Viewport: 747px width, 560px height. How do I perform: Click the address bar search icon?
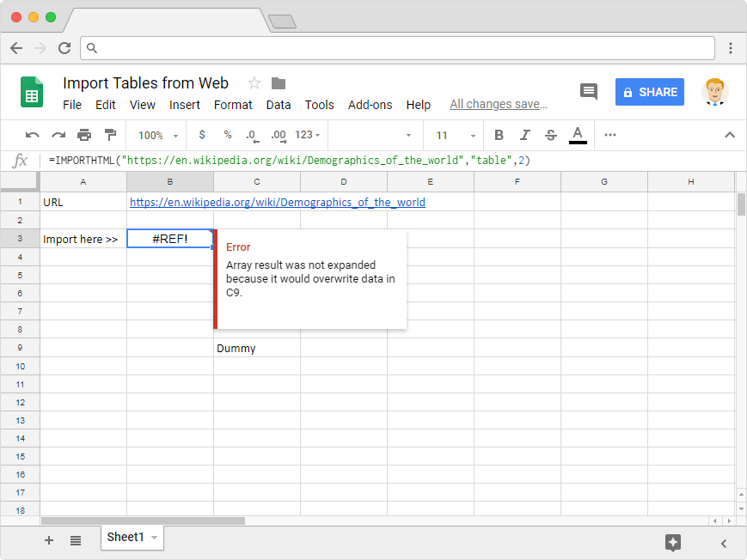pos(92,48)
